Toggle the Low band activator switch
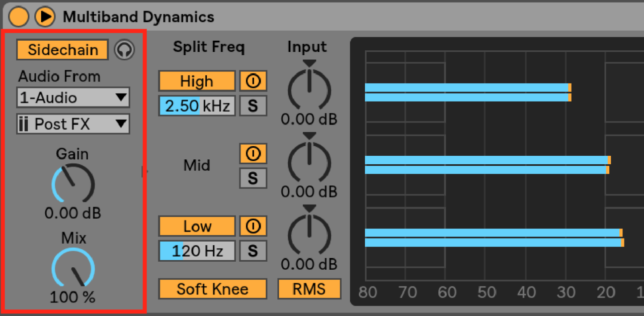The image size is (644, 316). coord(253,226)
